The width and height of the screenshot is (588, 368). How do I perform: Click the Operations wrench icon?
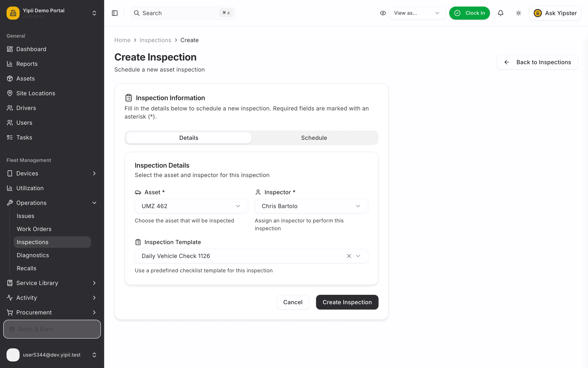[10, 203]
